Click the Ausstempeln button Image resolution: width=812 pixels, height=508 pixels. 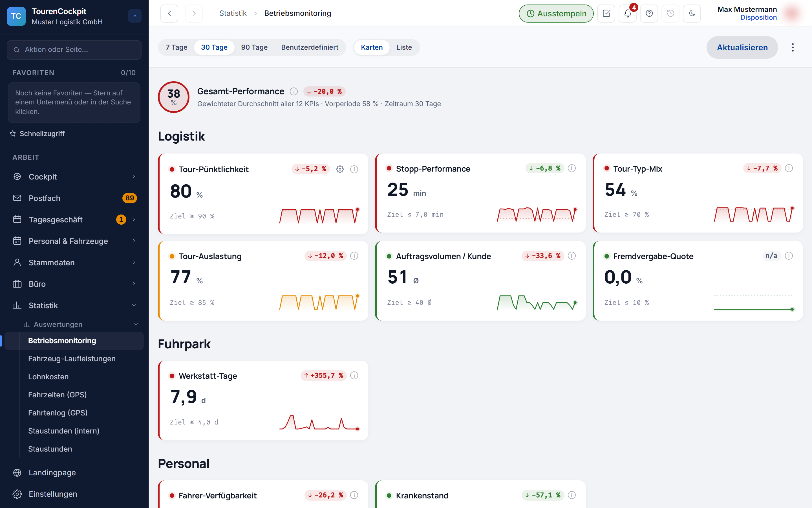[x=556, y=14]
